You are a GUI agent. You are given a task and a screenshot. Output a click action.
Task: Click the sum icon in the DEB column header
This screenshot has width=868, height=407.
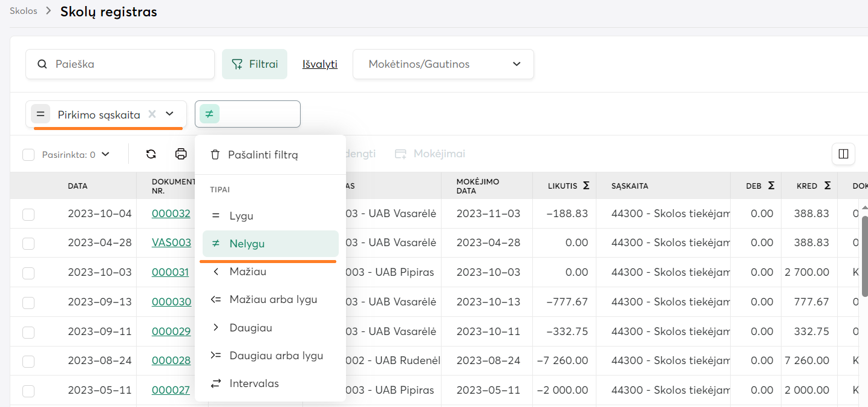(x=771, y=186)
